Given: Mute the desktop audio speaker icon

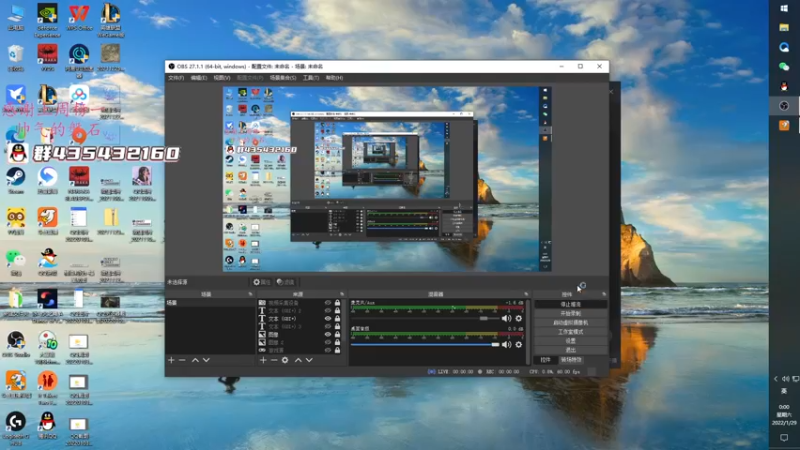Looking at the screenshot, I should (506, 344).
